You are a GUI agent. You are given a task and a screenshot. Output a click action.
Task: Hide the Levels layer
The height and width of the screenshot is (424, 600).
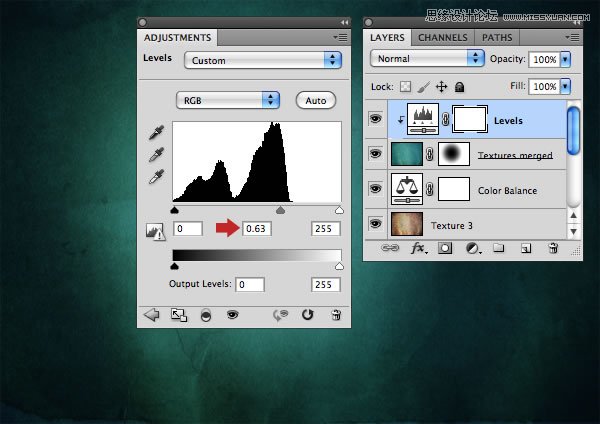pos(377,119)
